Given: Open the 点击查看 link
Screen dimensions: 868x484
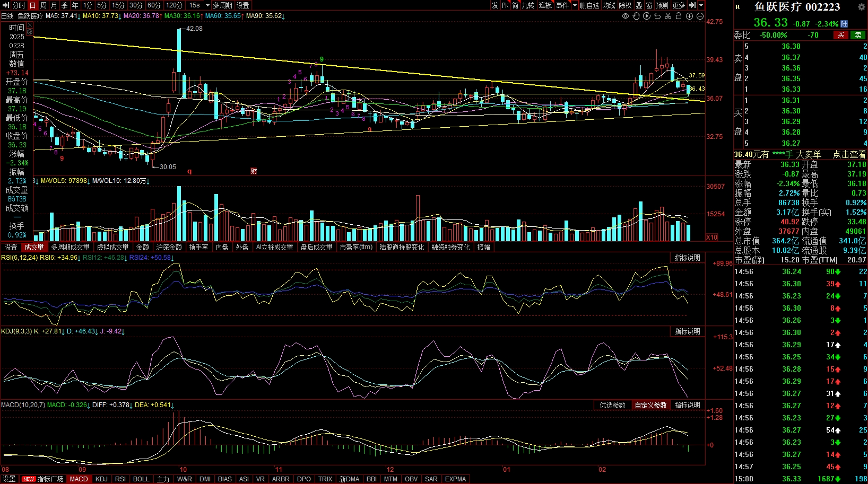Looking at the screenshot, I should point(849,154).
